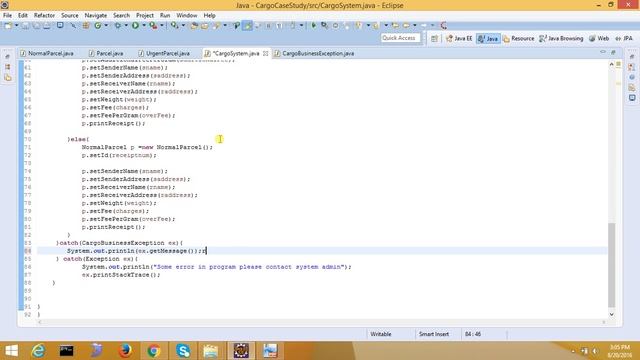Click the fourth icon in right sidebar
Viewport: 640px width, 360px height.
[632, 88]
